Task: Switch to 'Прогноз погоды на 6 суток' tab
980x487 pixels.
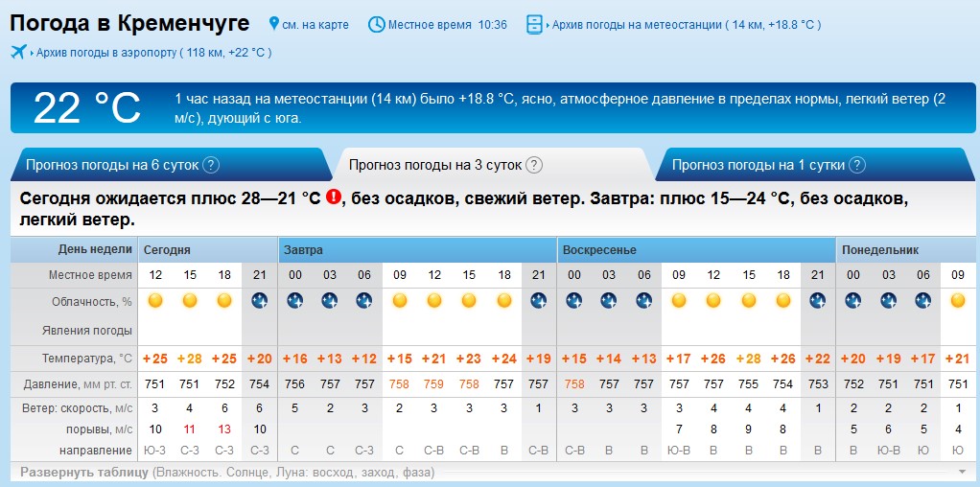Action: (112, 165)
